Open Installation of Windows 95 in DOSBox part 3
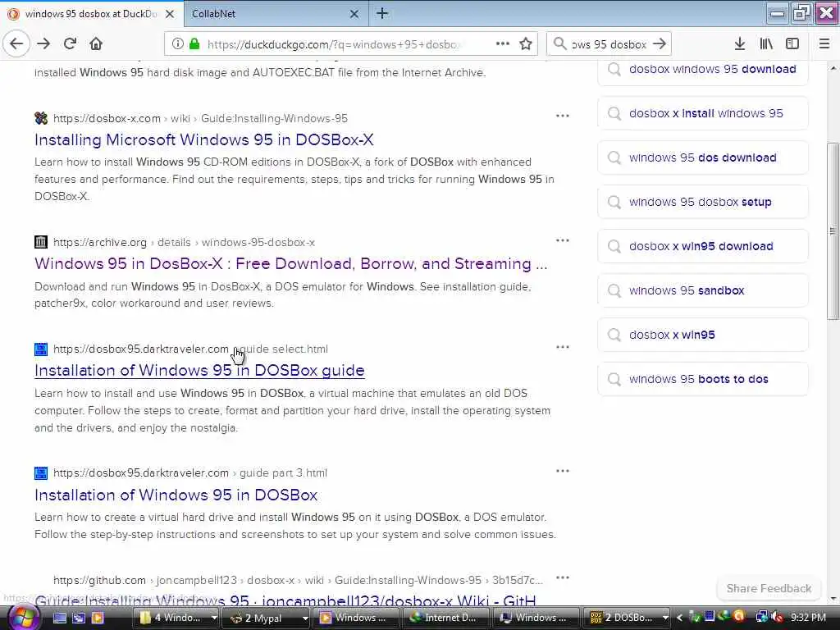This screenshot has height=630, width=840. 176,495
